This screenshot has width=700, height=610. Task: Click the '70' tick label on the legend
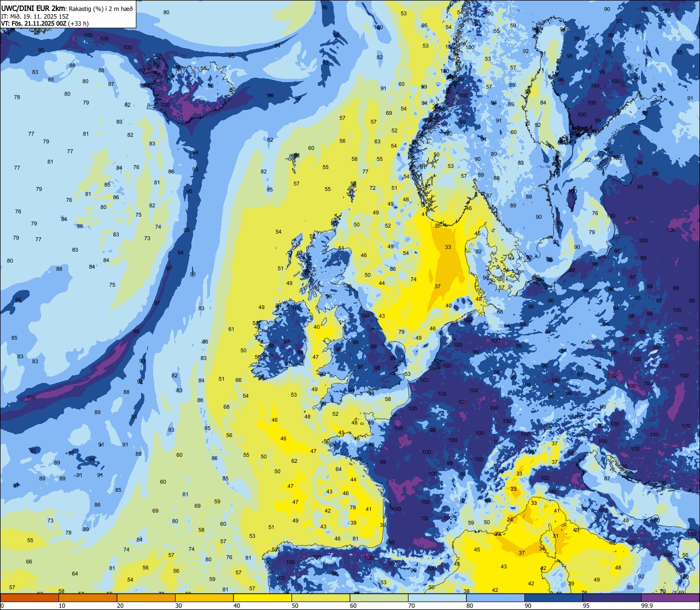tap(411, 606)
